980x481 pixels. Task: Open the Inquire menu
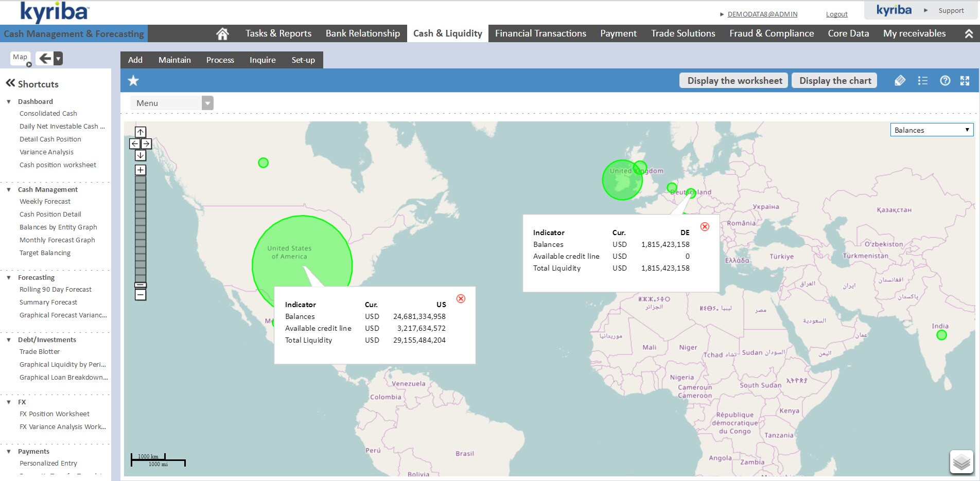pyautogui.click(x=262, y=60)
